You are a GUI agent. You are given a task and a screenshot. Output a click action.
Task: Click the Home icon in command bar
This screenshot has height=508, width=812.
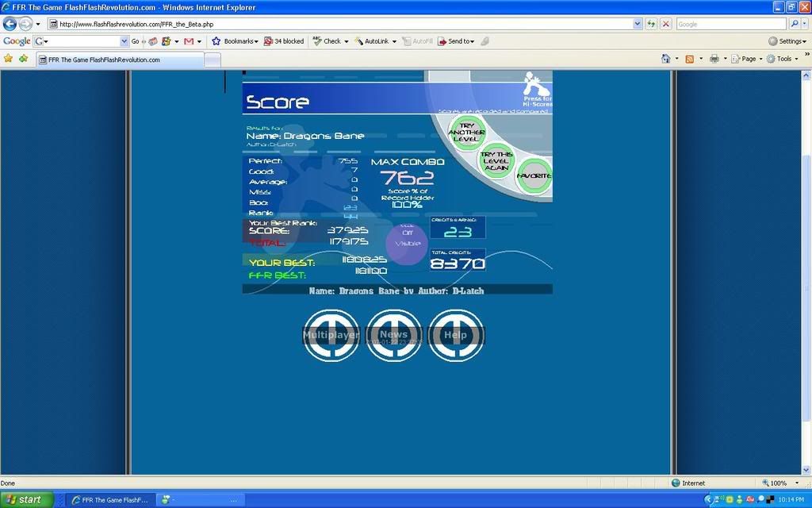coord(665,59)
